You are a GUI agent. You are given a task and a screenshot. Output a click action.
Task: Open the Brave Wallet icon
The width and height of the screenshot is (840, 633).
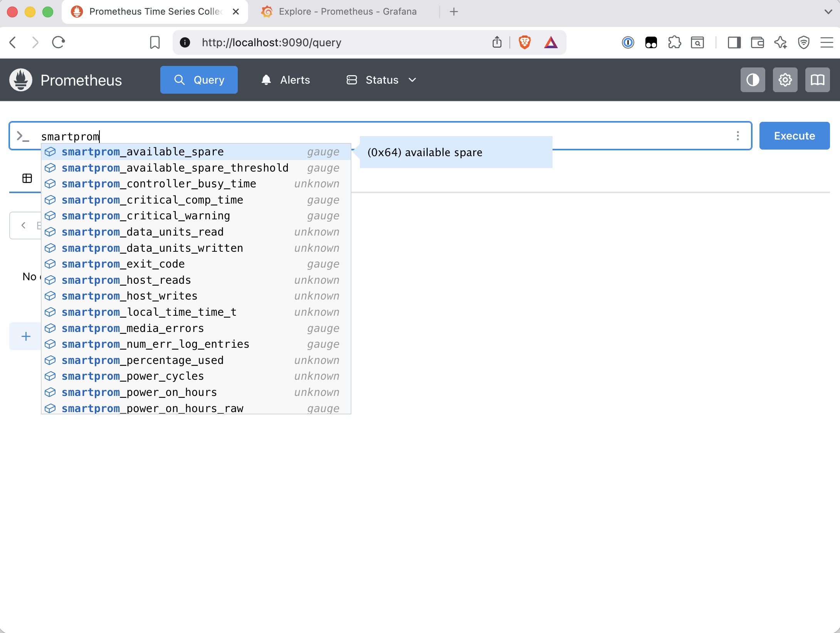[758, 42]
